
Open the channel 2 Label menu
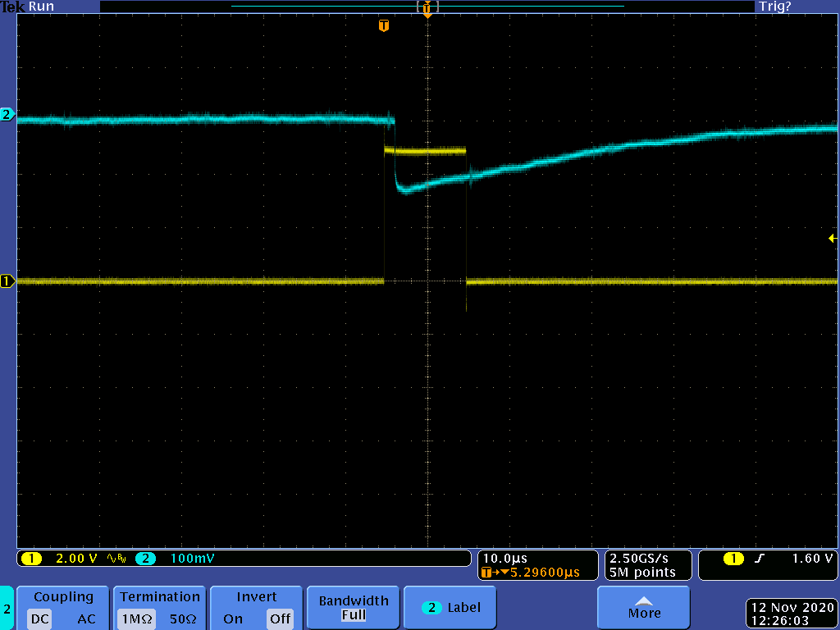(451, 608)
